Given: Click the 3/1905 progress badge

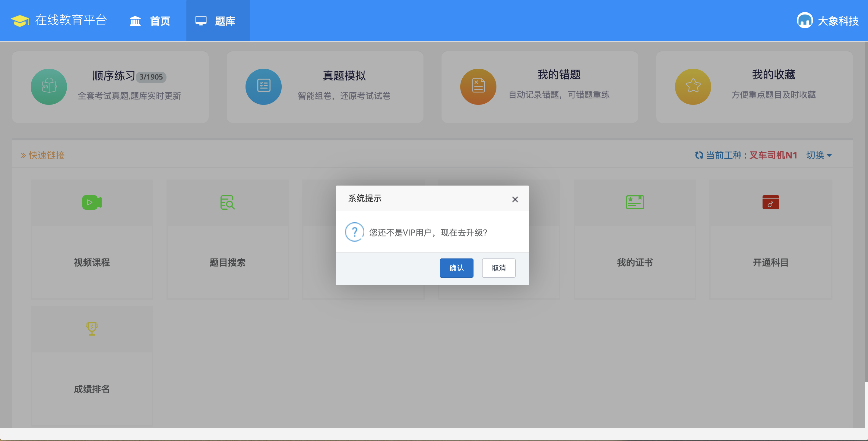Looking at the screenshot, I should click(151, 77).
